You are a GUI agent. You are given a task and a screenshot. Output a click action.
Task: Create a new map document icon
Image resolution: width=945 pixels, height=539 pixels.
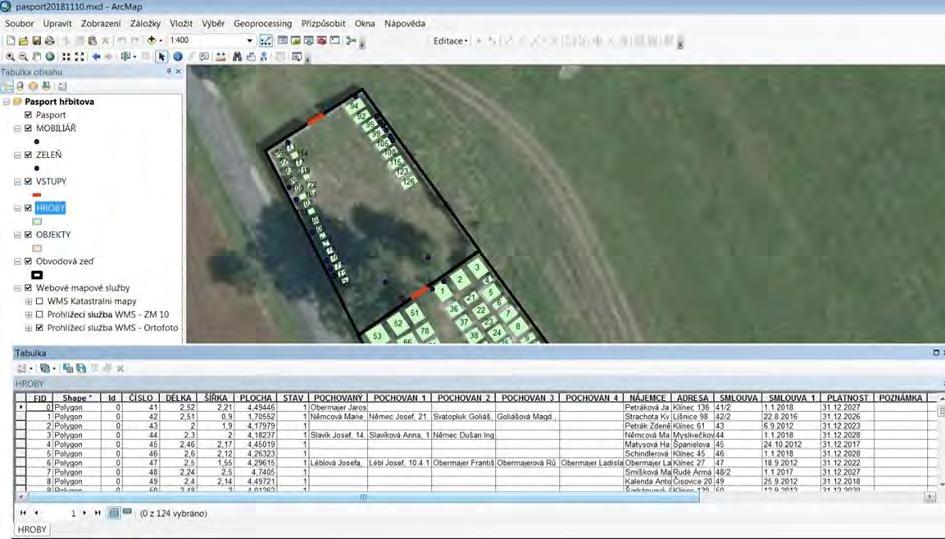point(10,40)
